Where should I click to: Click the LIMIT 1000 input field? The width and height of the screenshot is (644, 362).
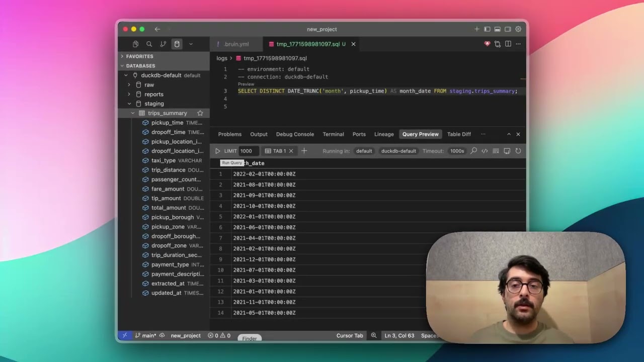[249, 151]
